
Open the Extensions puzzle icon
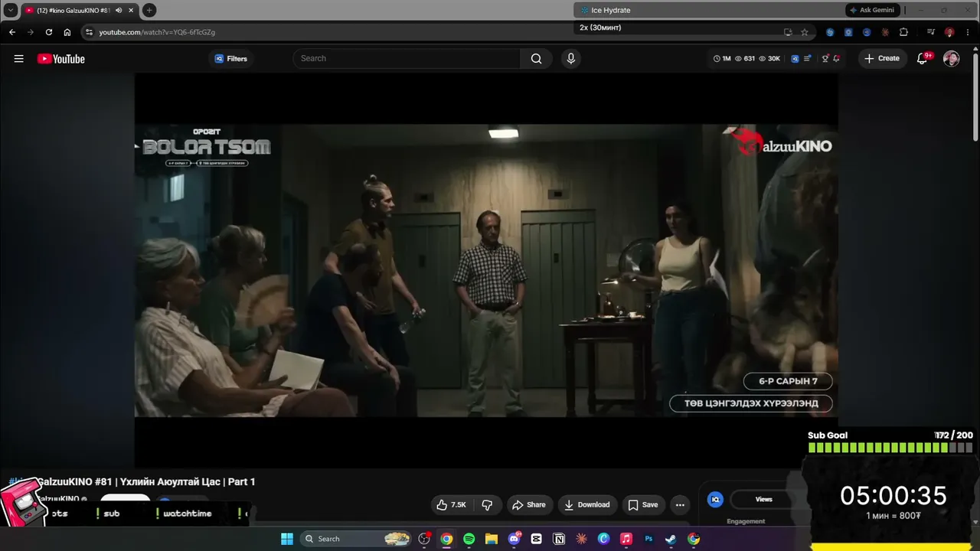pyautogui.click(x=903, y=32)
